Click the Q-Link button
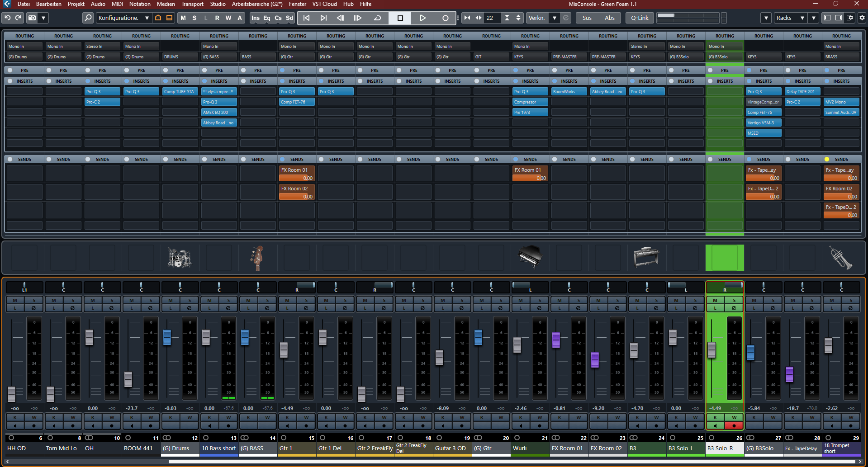 (x=640, y=18)
